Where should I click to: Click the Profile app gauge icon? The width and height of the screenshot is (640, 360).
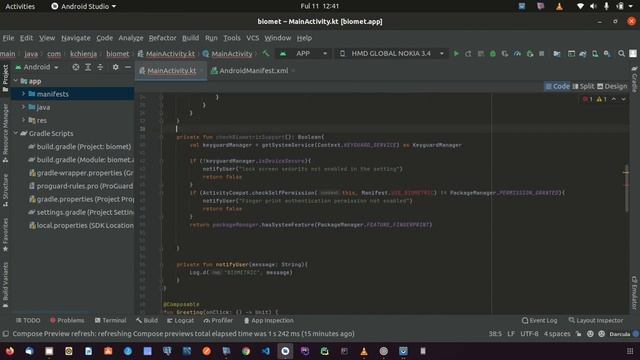click(x=517, y=53)
